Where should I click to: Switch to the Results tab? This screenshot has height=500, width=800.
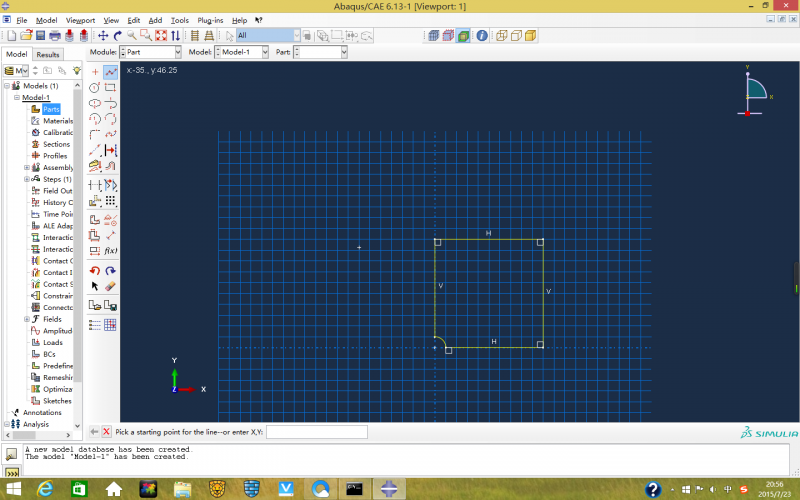pos(48,55)
